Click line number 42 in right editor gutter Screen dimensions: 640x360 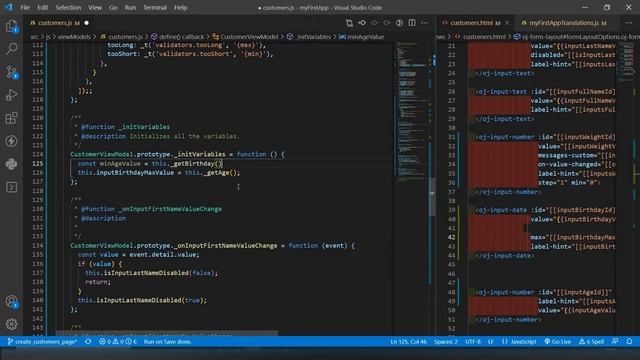[451, 237]
